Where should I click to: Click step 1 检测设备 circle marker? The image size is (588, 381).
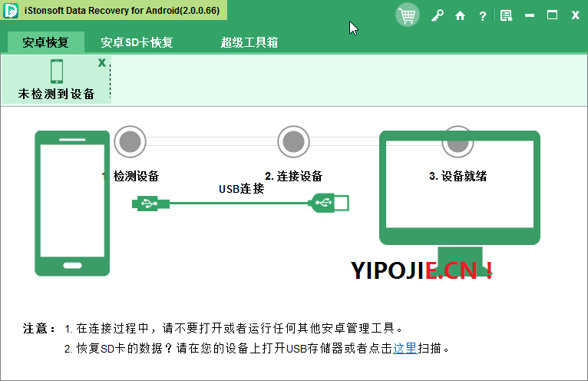130,141
